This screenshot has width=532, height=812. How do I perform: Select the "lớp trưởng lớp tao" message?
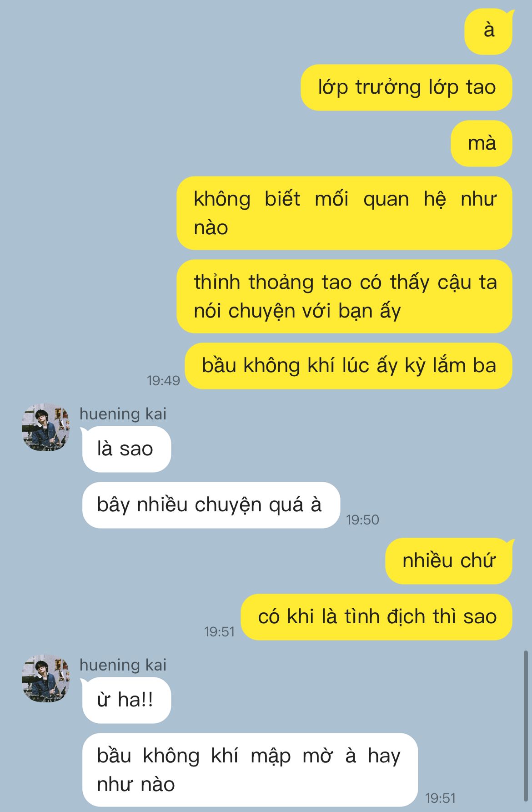[407, 87]
